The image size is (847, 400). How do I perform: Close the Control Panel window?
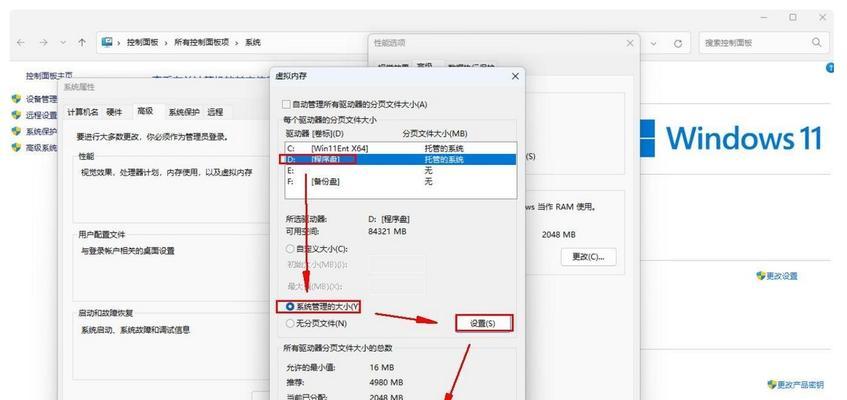click(822, 17)
